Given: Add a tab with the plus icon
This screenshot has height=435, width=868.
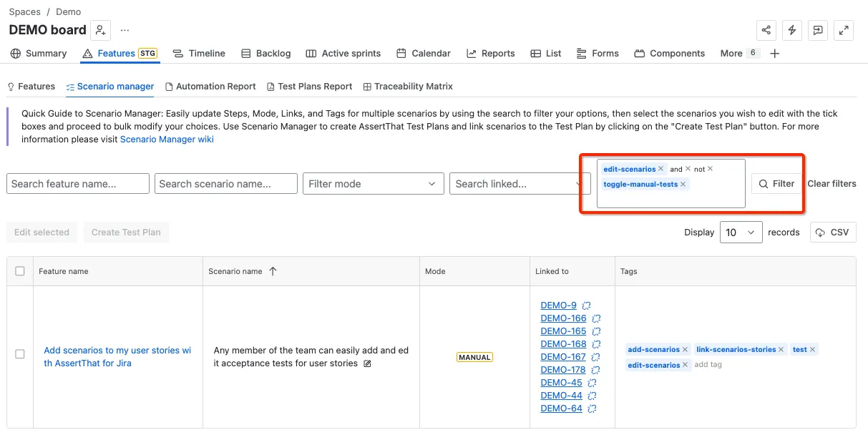Looking at the screenshot, I should coord(774,54).
